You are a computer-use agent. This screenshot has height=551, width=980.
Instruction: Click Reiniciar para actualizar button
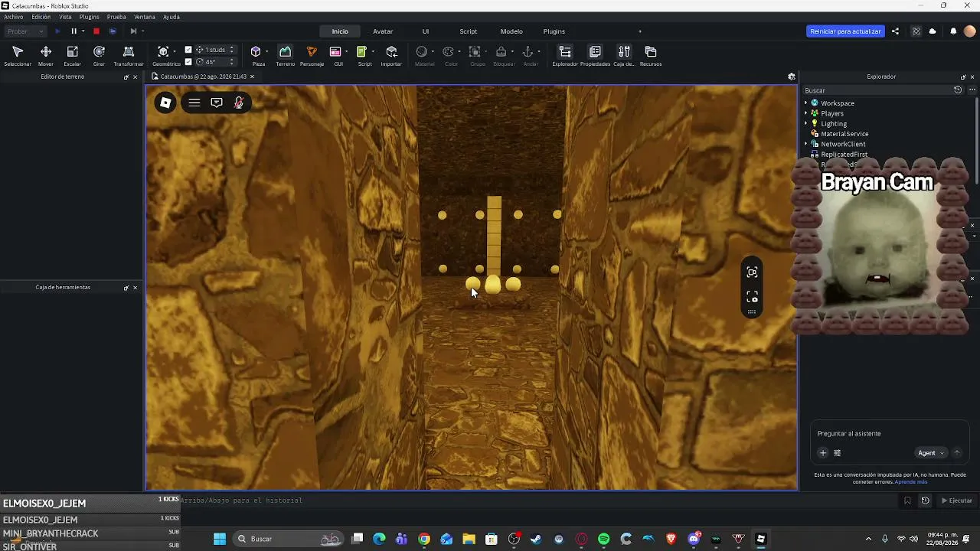coord(845,31)
